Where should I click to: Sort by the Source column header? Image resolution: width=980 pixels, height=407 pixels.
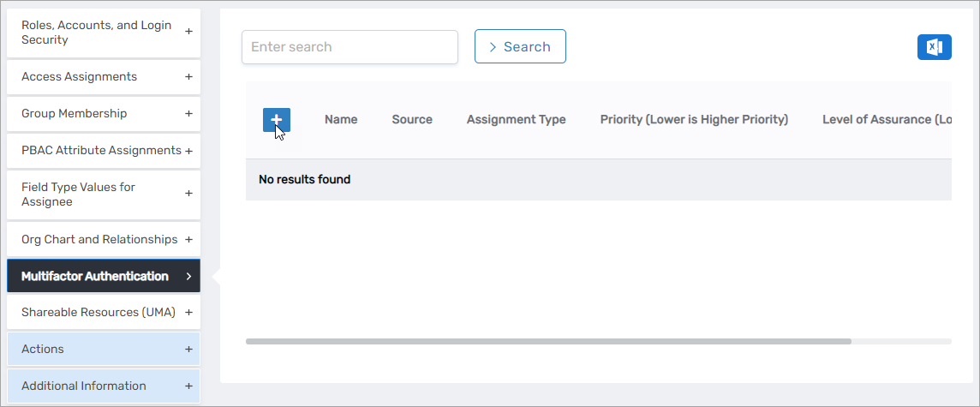[x=412, y=120]
